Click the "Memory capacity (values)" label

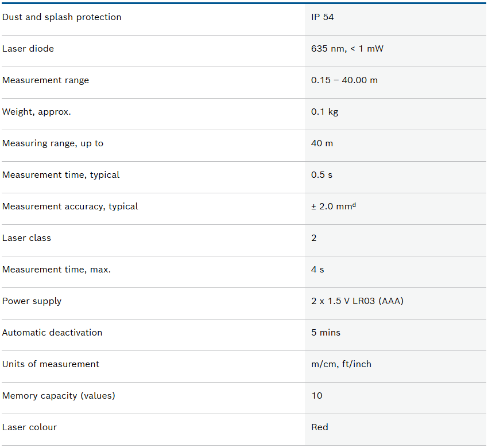click(59, 396)
